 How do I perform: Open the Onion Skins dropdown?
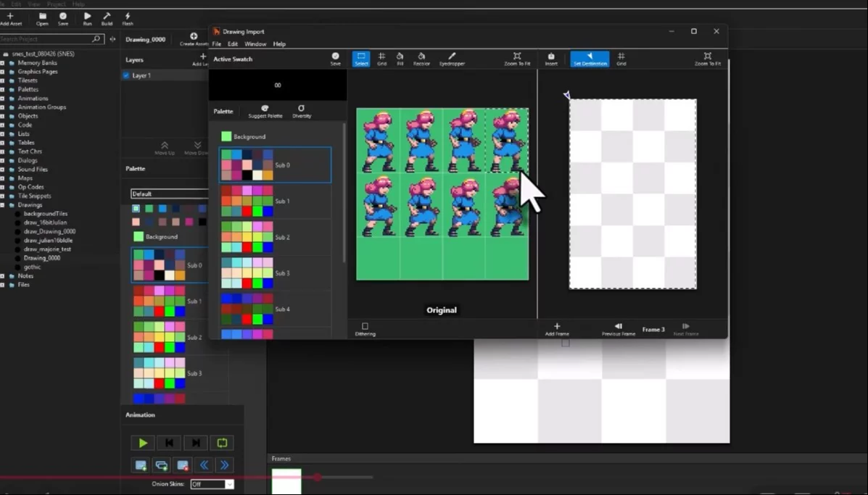[x=212, y=484]
